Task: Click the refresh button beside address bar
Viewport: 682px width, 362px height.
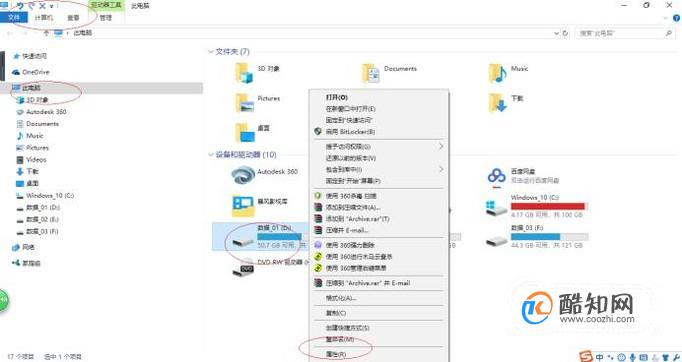Action: [x=565, y=33]
